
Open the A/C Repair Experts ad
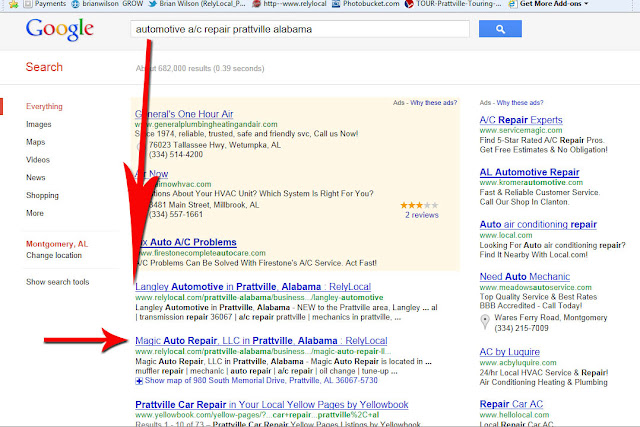point(521,120)
